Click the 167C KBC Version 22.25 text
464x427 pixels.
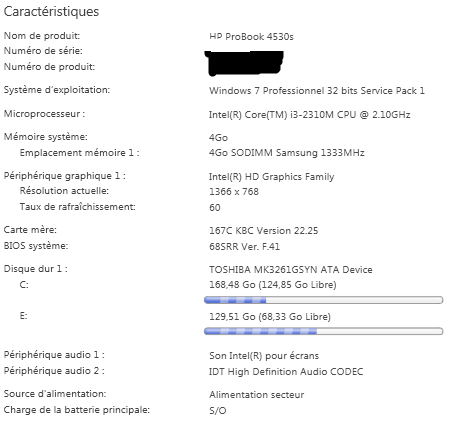[x=263, y=231]
